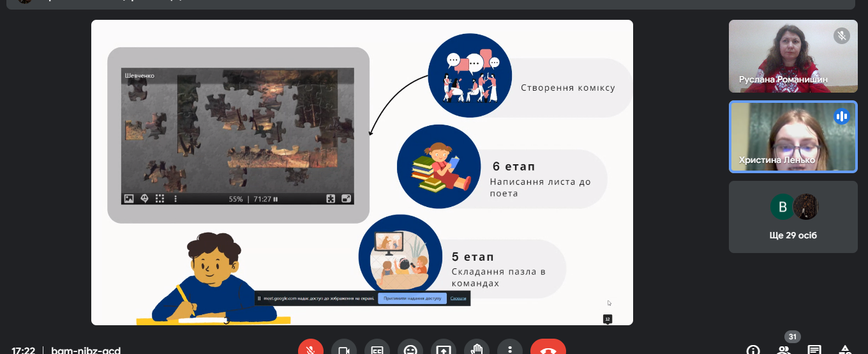
Task: Open the emoji reactions picker
Action: (410, 349)
